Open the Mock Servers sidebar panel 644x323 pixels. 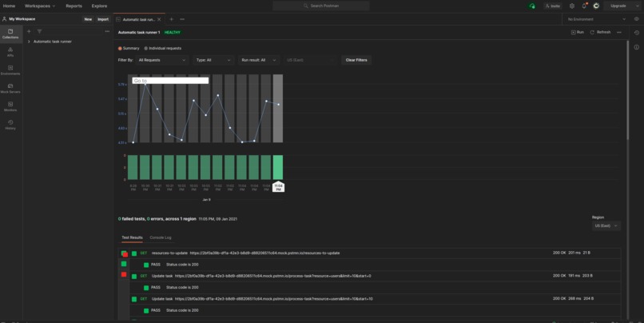(10, 89)
